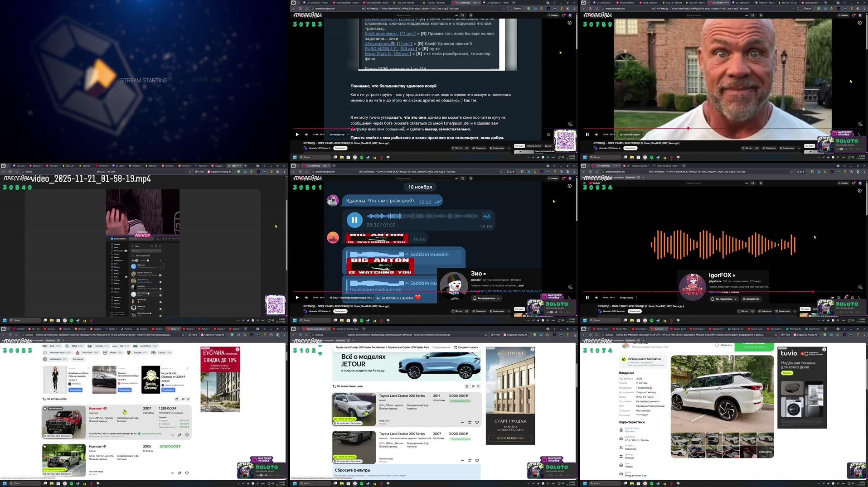Click the compare arrows icon on the Hummer H1 listing
This screenshot has width=868, height=487.
pyautogui.click(x=179, y=473)
